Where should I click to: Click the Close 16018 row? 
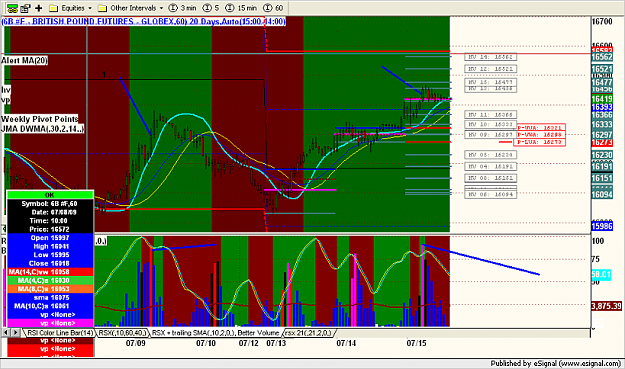coord(50,263)
